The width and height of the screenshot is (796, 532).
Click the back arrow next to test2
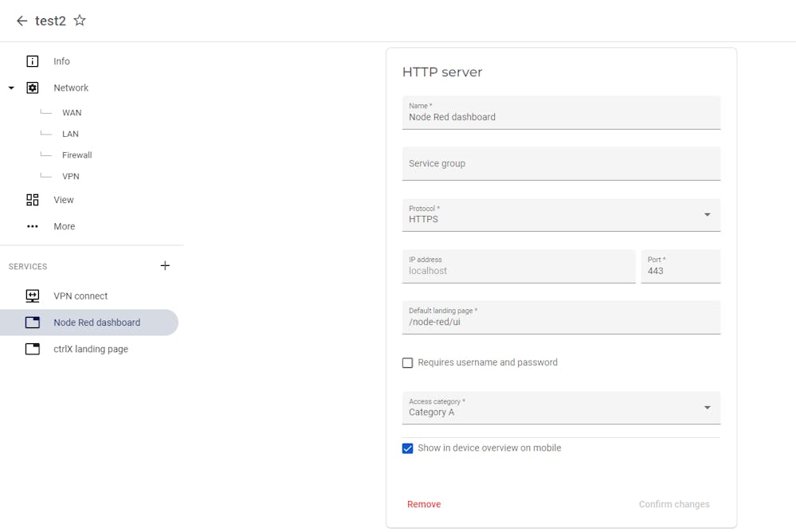click(22, 21)
